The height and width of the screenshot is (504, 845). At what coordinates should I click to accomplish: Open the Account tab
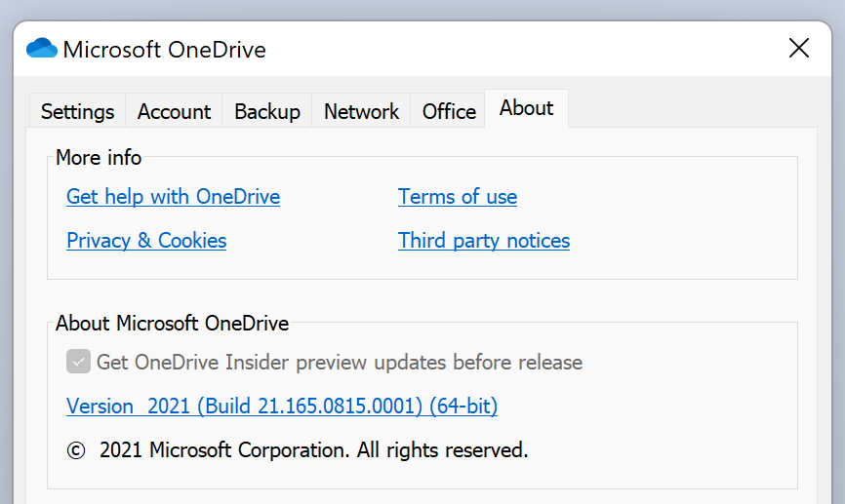tap(174, 111)
